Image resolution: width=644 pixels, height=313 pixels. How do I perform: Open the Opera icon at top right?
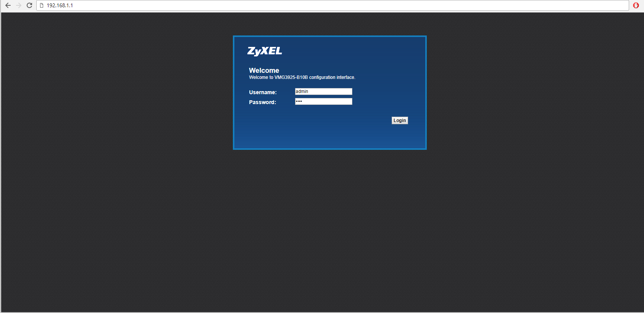click(x=636, y=5)
